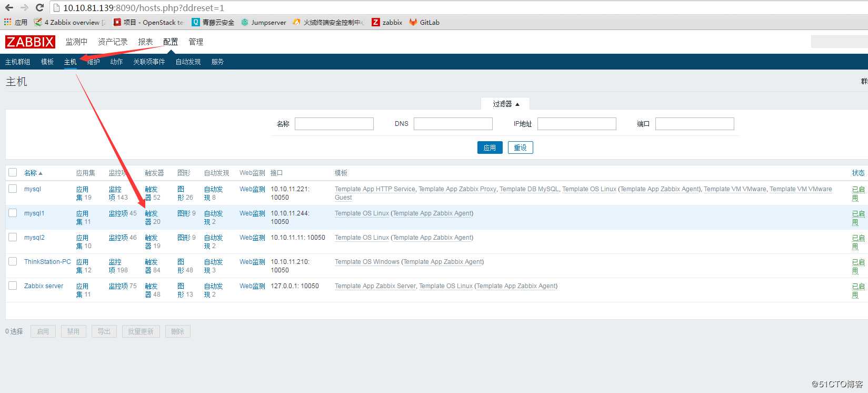
Task: Open the Zabbix server host link
Action: tap(44, 286)
